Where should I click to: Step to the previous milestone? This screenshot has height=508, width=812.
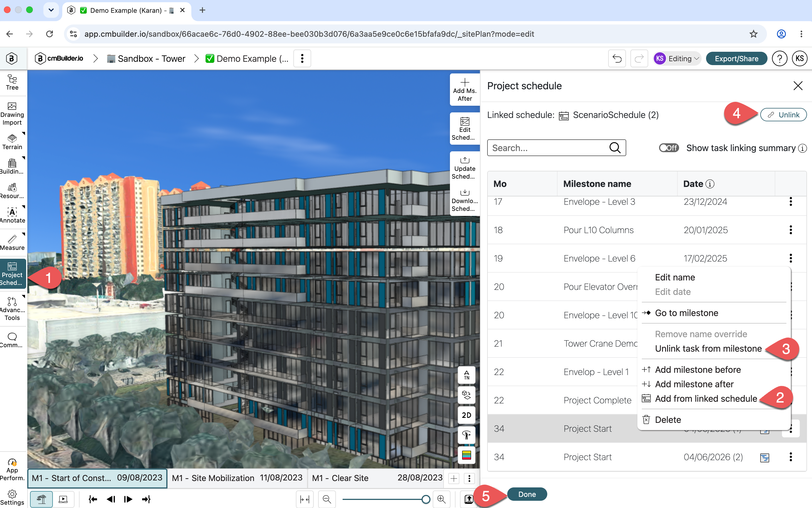111,499
